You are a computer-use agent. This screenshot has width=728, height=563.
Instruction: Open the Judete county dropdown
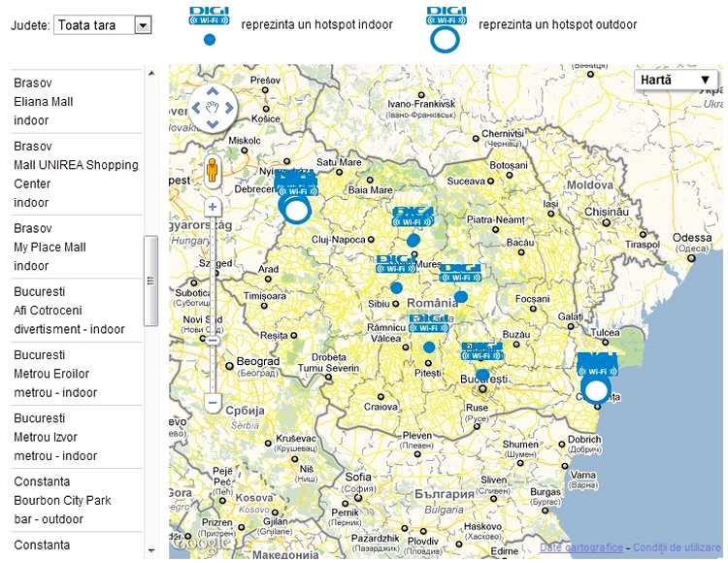click(103, 25)
